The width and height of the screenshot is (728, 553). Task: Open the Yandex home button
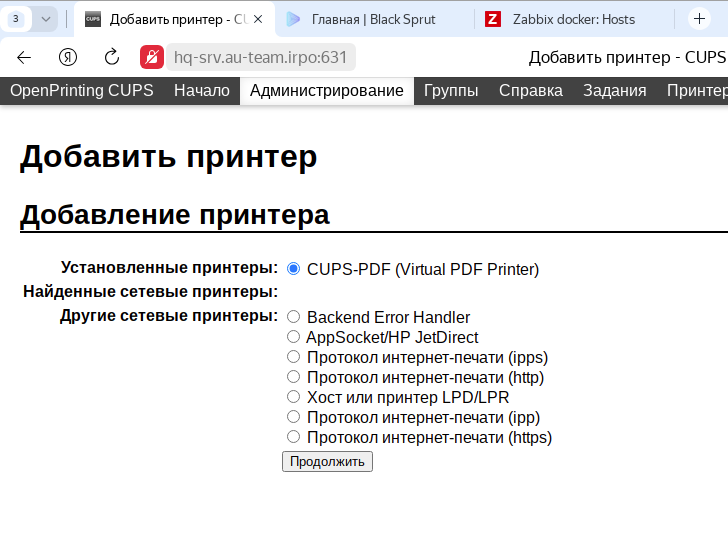click(68, 58)
